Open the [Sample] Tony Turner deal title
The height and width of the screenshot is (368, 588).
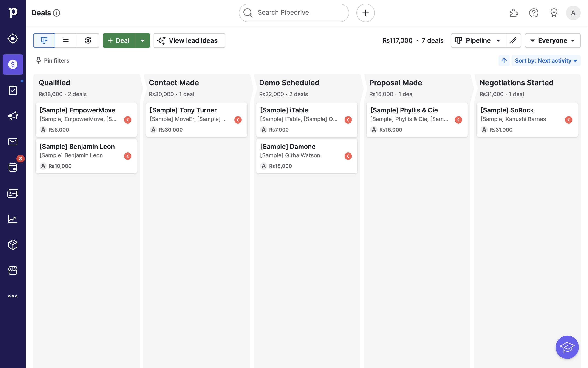pyautogui.click(x=183, y=110)
